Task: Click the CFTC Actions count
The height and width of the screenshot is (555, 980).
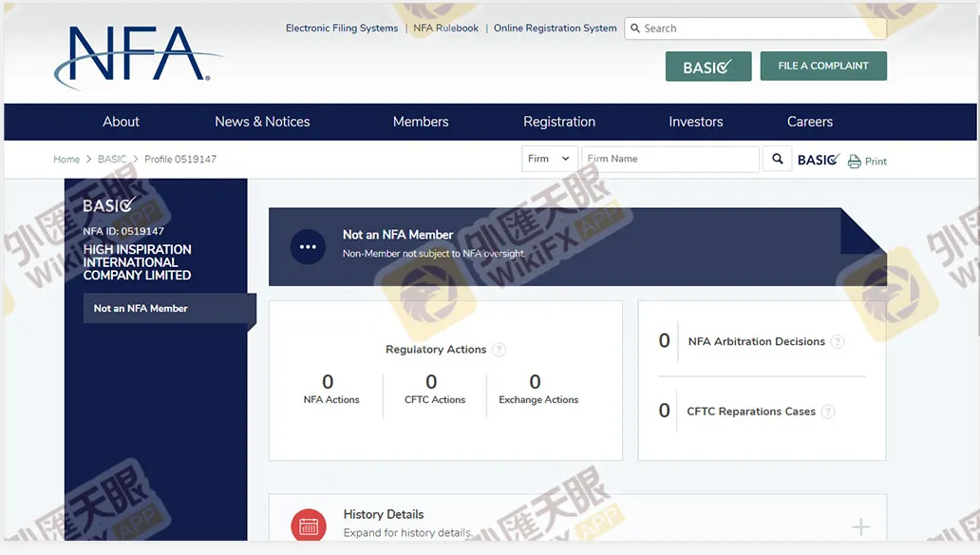Action: [431, 382]
